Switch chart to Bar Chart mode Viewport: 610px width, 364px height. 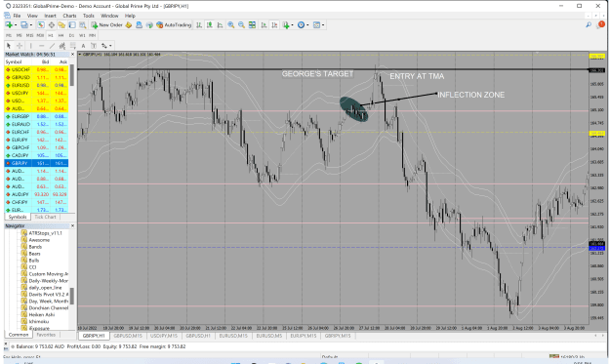coord(199,25)
